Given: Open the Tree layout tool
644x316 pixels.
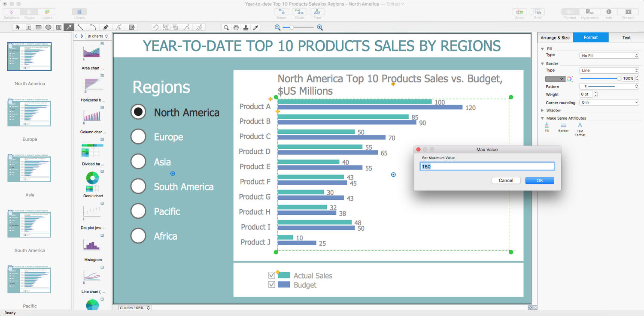Looking at the screenshot, I should pyautogui.click(x=317, y=12).
